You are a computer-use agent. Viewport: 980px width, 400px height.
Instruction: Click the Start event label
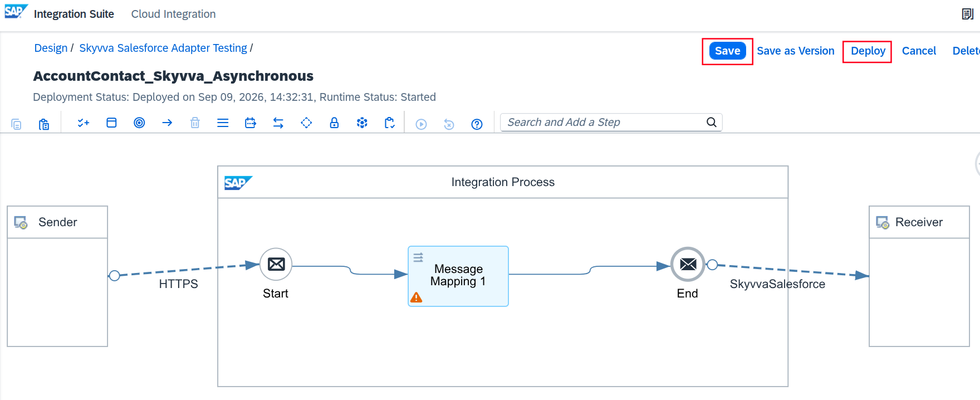[x=276, y=294]
